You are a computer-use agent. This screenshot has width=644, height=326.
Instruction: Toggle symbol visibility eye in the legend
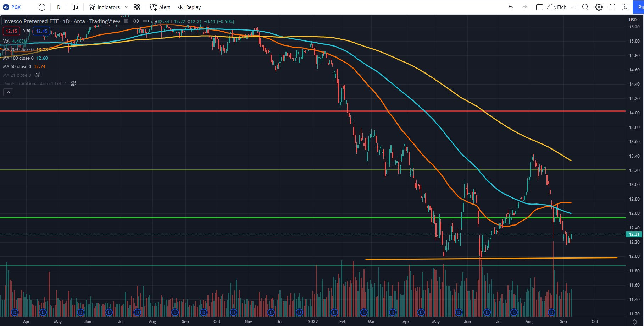click(x=136, y=21)
